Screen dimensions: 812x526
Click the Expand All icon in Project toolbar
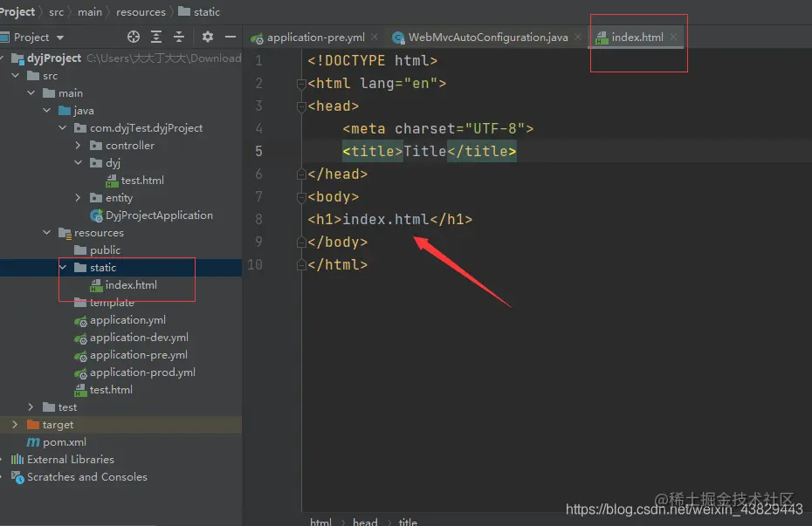point(156,37)
